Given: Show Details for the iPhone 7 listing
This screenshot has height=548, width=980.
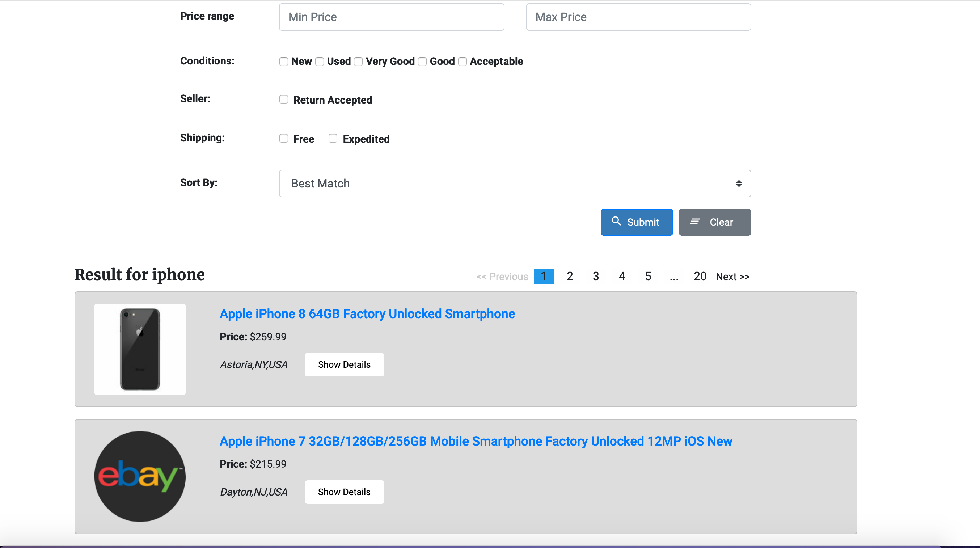Looking at the screenshot, I should click(344, 492).
